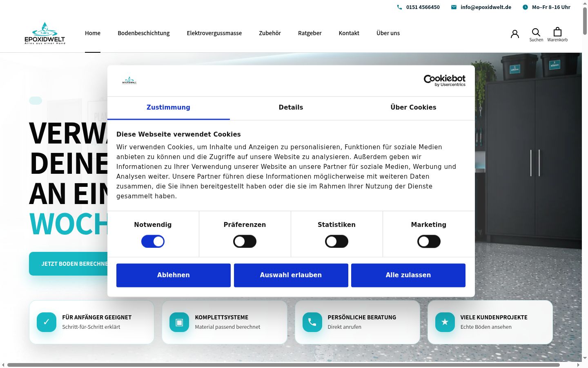Click the "Mo–Fr 8–16 Uhr" opening hours text
The width and height of the screenshot is (588, 368).
pyautogui.click(x=551, y=7)
